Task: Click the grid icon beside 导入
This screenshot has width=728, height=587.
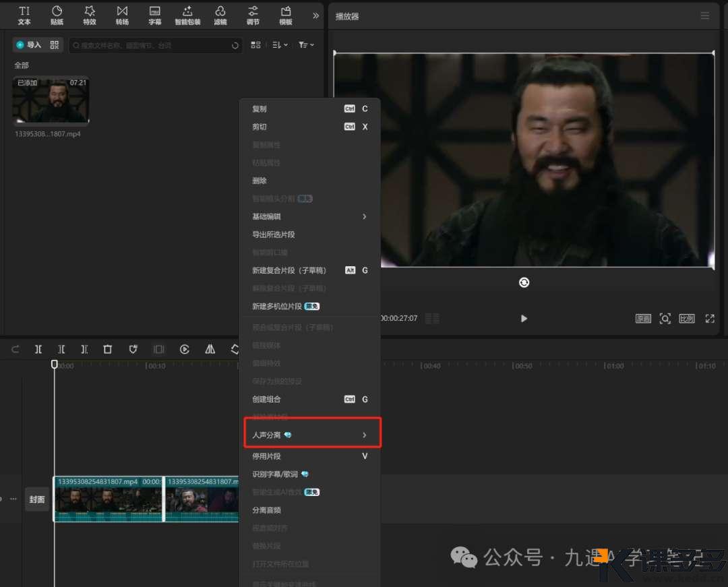Action: click(55, 45)
